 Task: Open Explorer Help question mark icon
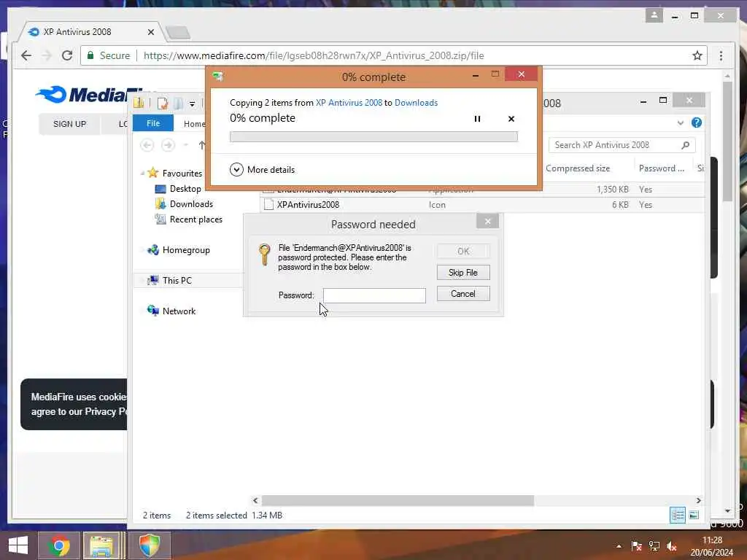(x=697, y=122)
